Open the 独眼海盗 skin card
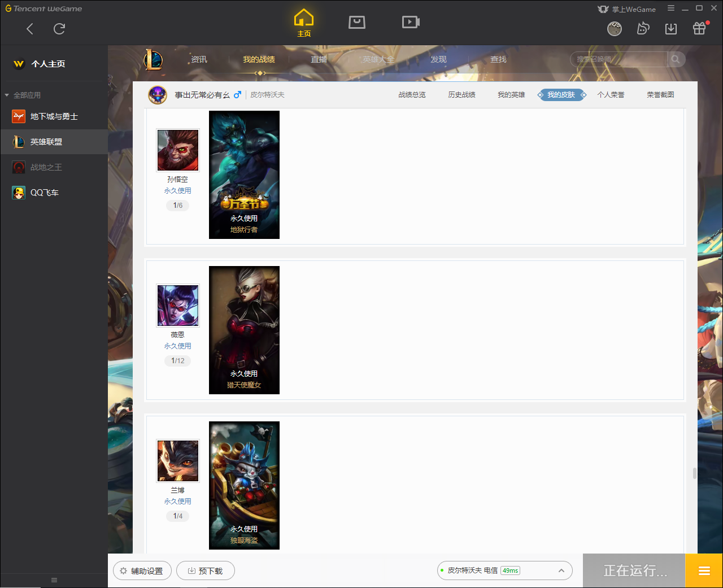 coord(244,485)
